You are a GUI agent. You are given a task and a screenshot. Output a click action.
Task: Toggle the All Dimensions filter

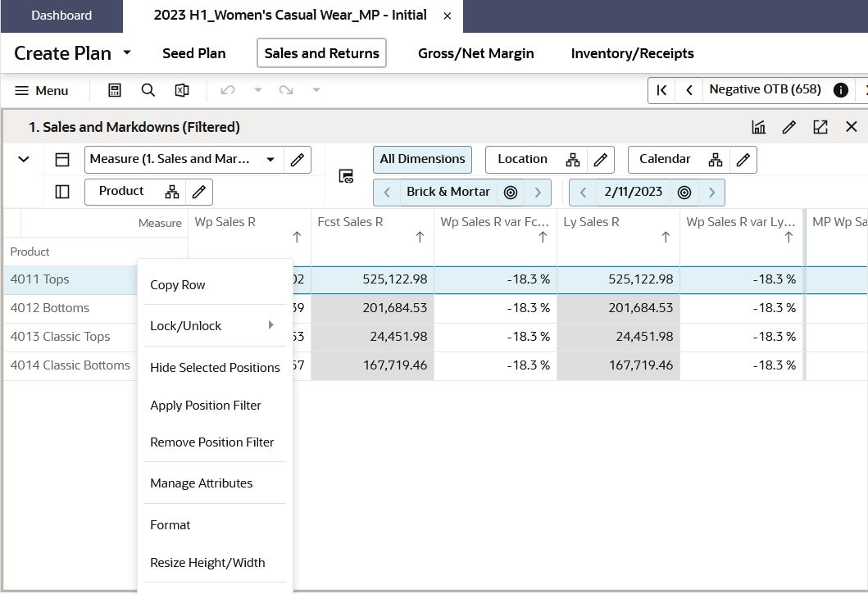coord(422,159)
